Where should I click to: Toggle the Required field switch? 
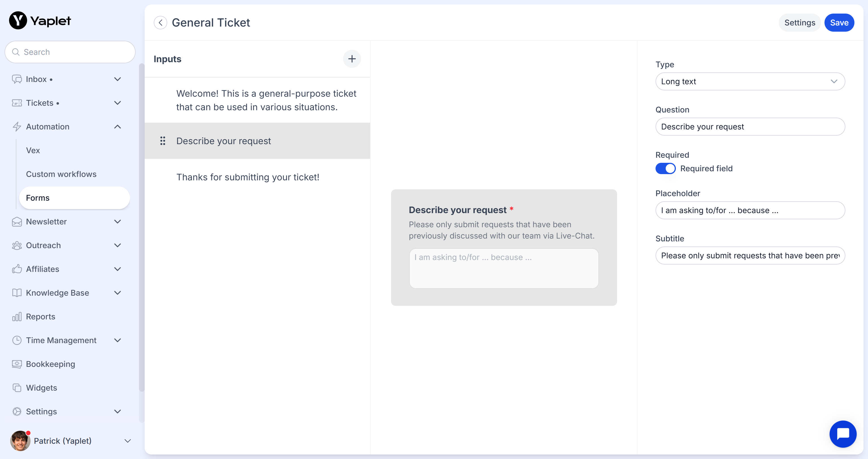coord(665,168)
